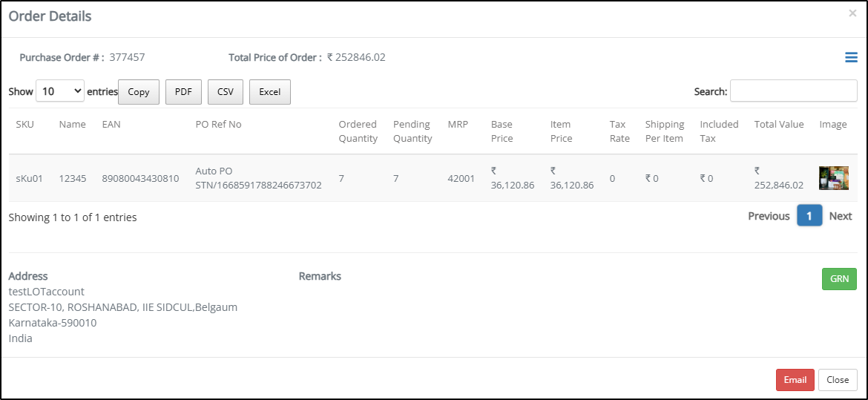Close the Order Details dialog with X

(x=852, y=13)
